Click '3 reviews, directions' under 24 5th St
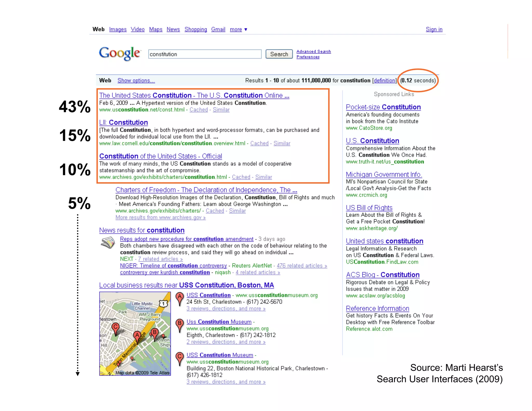Viewport: 532px width, 411px height. (x=226, y=309)
